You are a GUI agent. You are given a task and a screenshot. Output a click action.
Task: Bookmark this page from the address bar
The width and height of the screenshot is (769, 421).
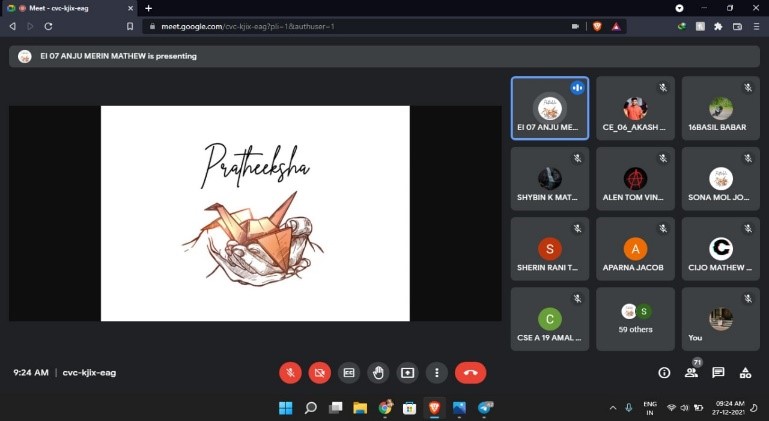130,26
